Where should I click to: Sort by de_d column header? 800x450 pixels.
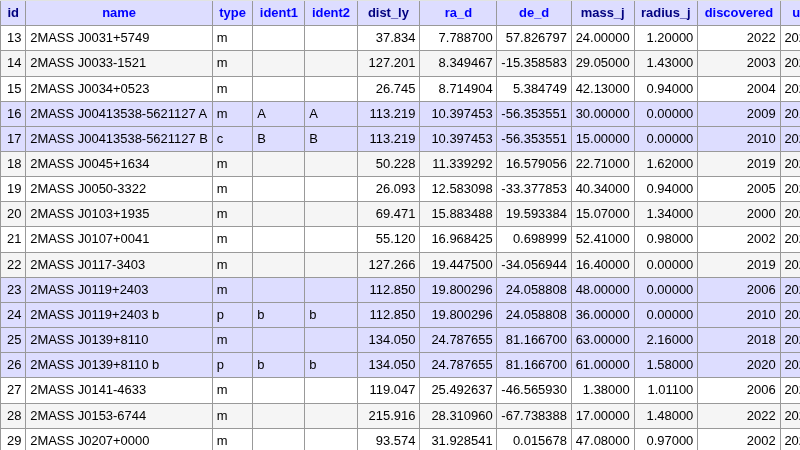click(533, 13)
